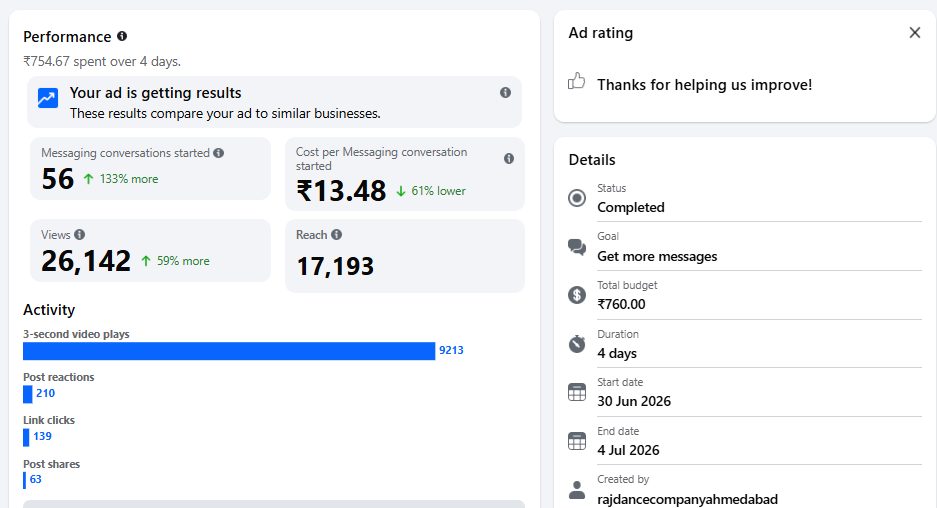The image size is (937, 508).
Task: Click the Status radio icon
Action: point(577,198)
